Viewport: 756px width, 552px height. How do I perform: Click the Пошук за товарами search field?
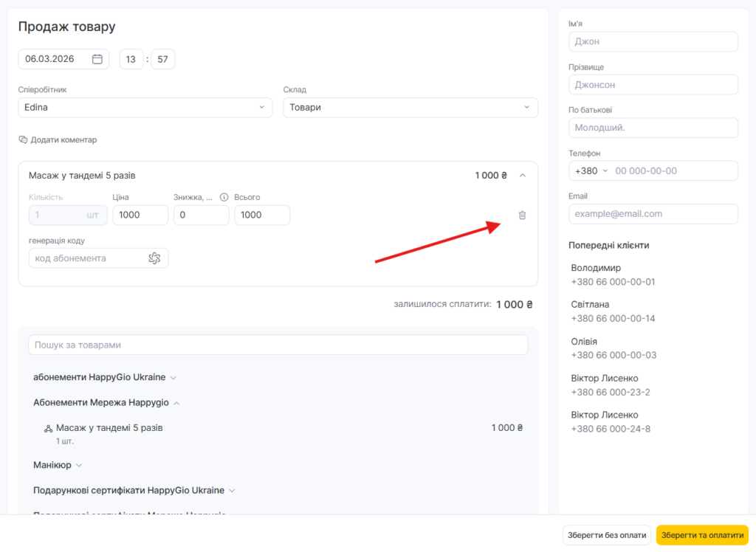tap(278, 345)
